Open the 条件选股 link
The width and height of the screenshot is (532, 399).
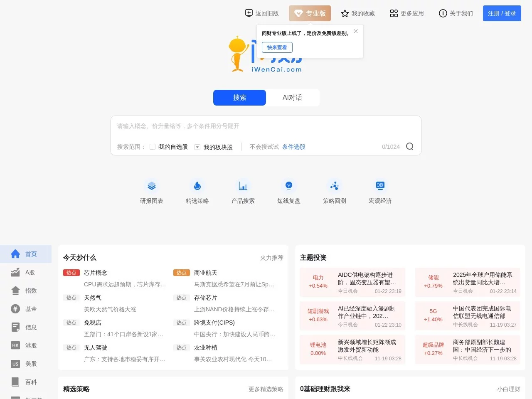293,147
